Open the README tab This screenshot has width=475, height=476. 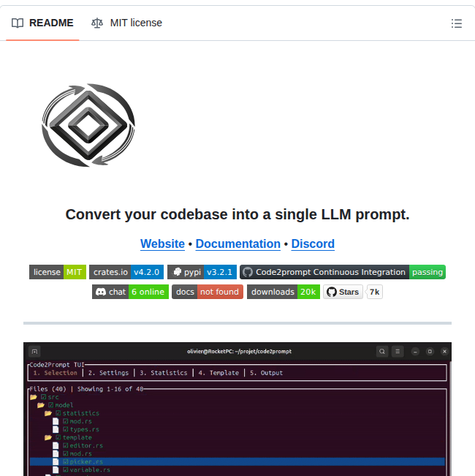tap(42, 23)
